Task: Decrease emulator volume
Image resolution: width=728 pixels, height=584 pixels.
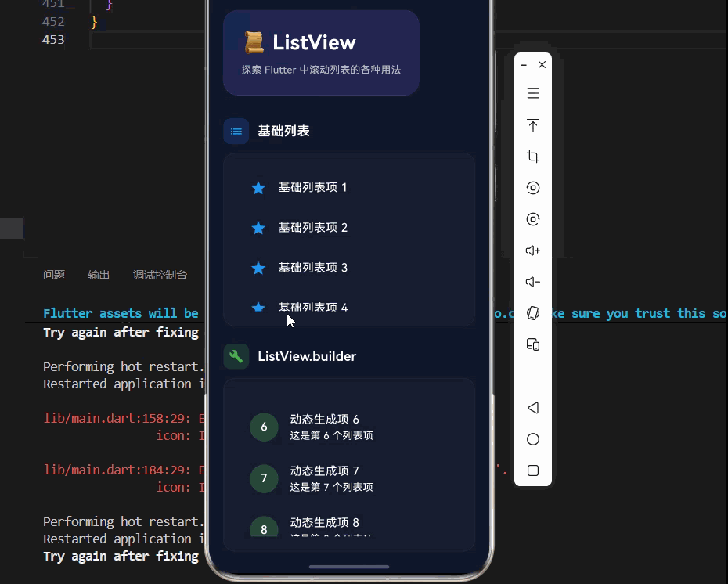Action: [533, 282]
